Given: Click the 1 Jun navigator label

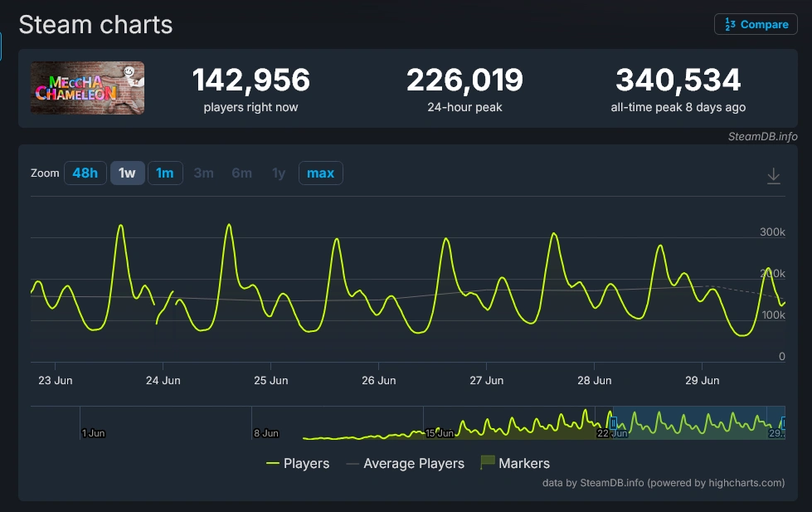Looking at the screenshot, I should [93, 433].
